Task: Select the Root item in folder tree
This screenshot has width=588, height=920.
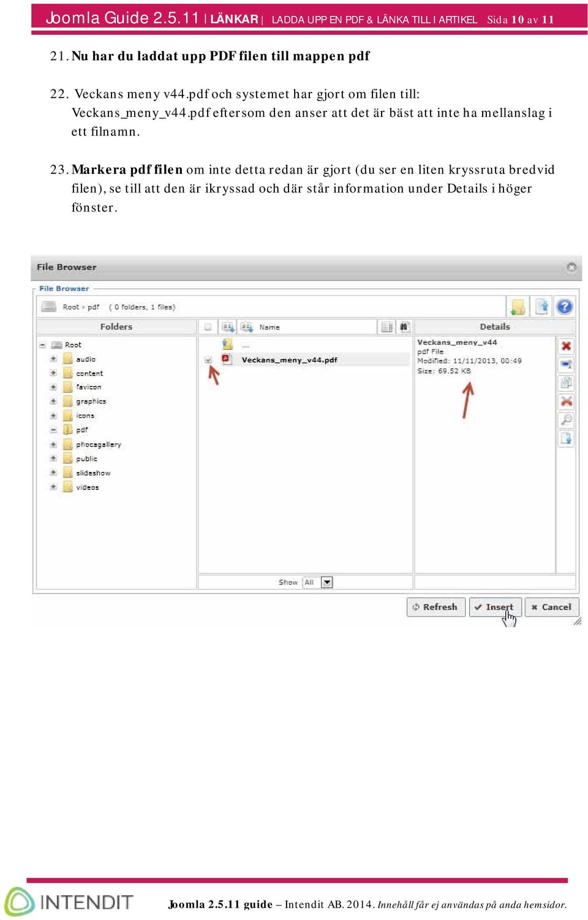Action: [73, 345]
